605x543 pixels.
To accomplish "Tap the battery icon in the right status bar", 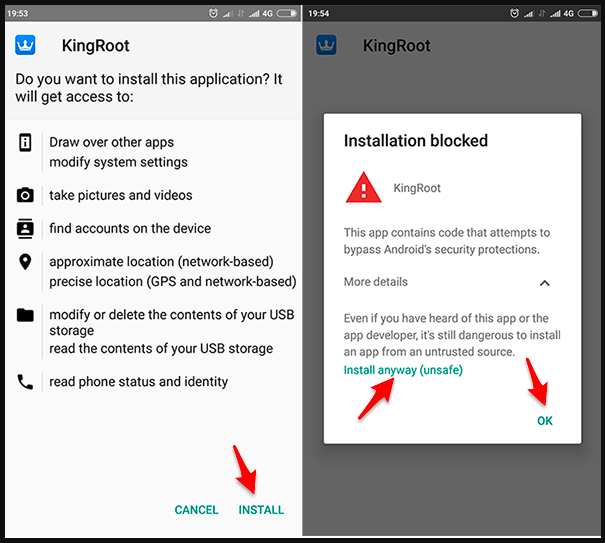I will (x=588, y=14).
